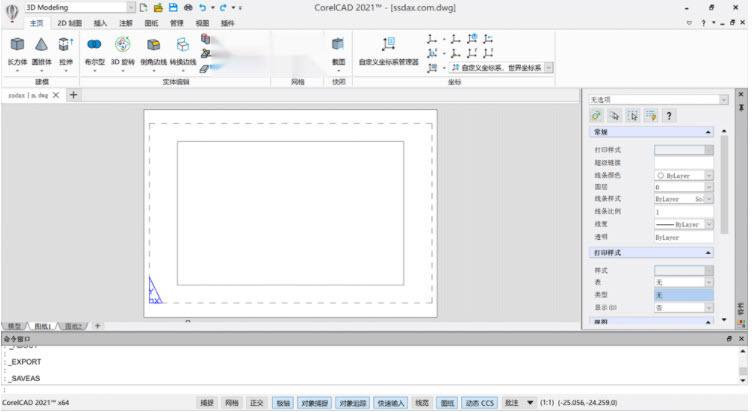
Task: Open the 自定义坐标系管理器 CCS manager
Action: point(387,47)
